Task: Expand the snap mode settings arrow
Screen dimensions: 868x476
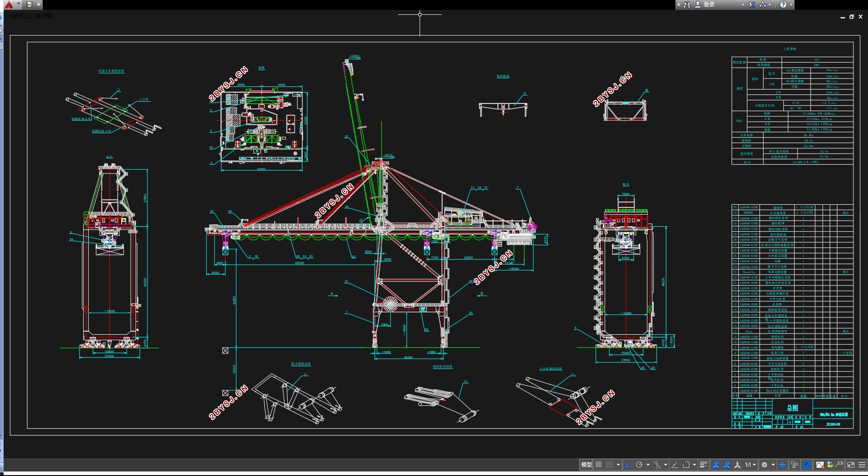Action: click(x=618, y=465)
